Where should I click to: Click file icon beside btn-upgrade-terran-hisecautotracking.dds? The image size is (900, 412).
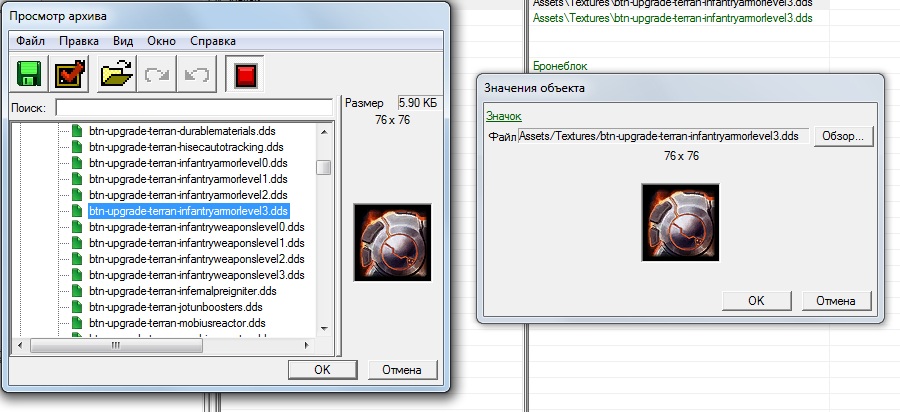tap(77, 147)
